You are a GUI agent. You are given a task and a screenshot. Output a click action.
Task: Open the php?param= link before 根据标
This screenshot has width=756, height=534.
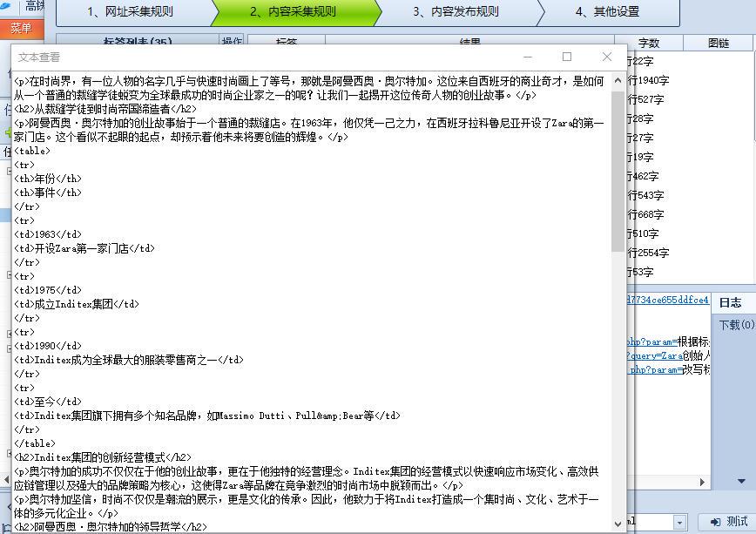[651, 341]
